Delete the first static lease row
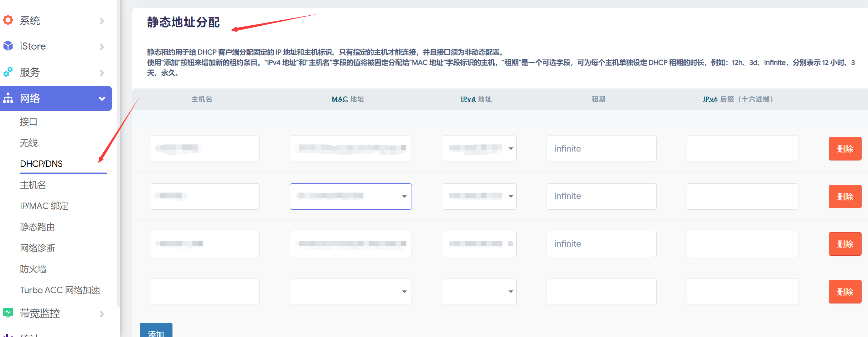The image size is (868, 337). pos(844,149)
